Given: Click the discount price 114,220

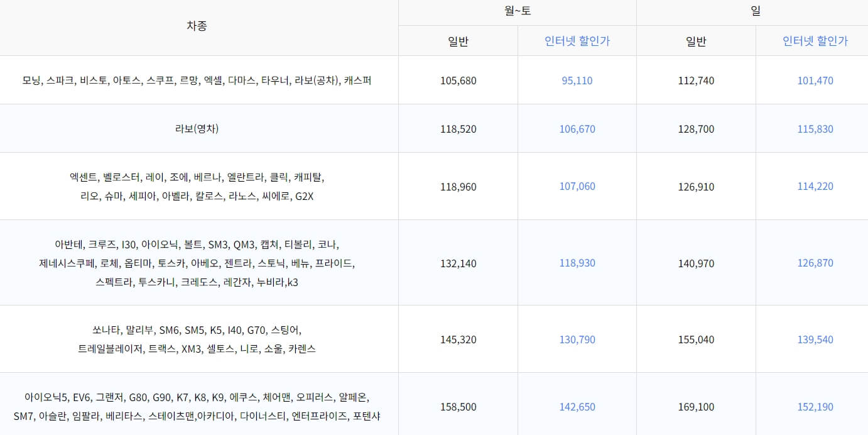Looking at the screenshot, I should click(x=815, y=187).
